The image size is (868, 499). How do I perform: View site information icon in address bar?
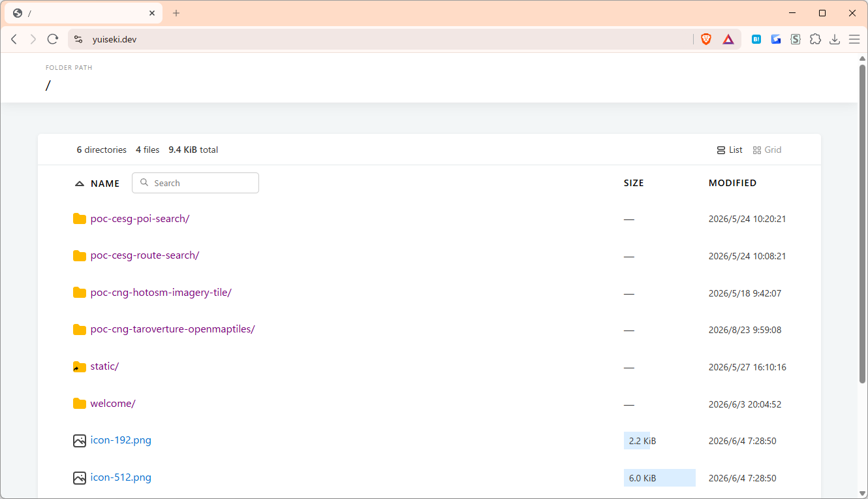(x=78, y=39)
